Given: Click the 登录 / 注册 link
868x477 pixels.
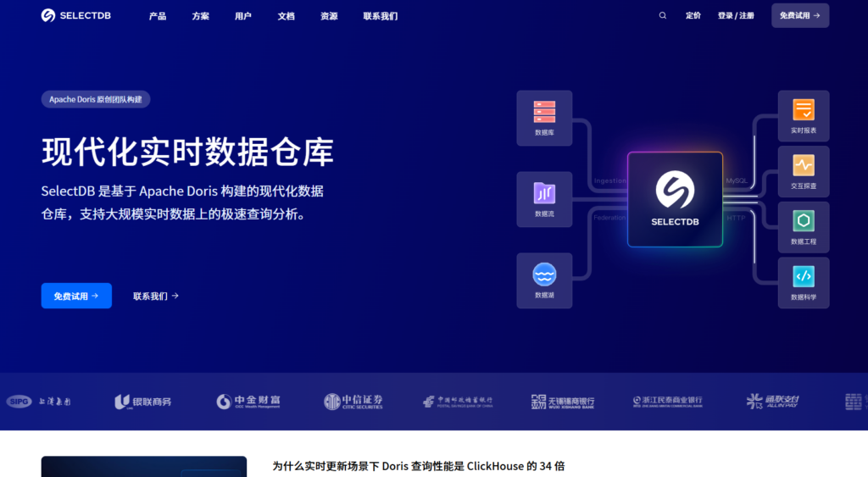Looking at the screenshot, I should (736, 15).
